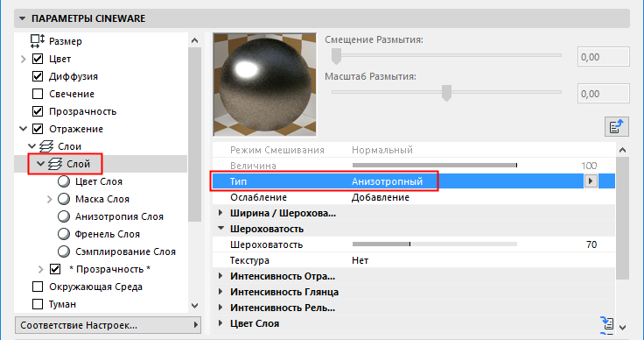Expand the Цвет tree node

click(x=23, y=60)
